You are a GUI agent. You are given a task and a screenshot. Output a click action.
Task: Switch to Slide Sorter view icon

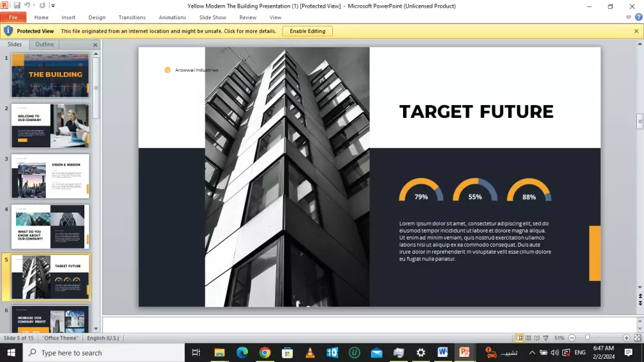pyautogui.click(x=528, y=338)
